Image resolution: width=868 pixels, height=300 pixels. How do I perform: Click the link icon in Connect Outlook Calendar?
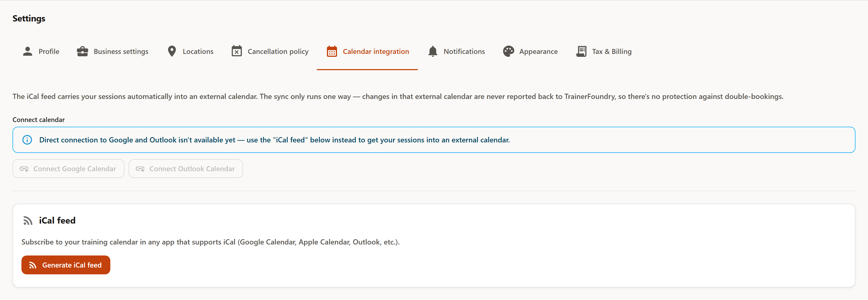pos(140,169)
